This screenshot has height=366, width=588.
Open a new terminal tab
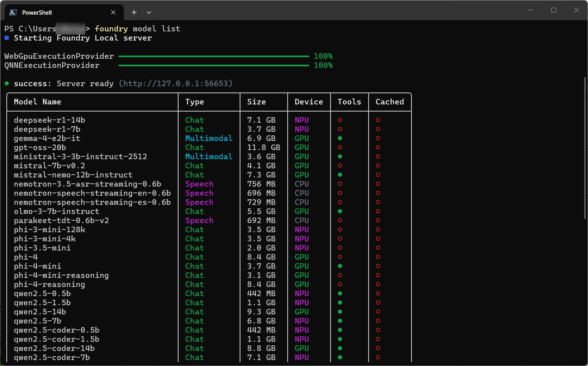tap(134, 12)
